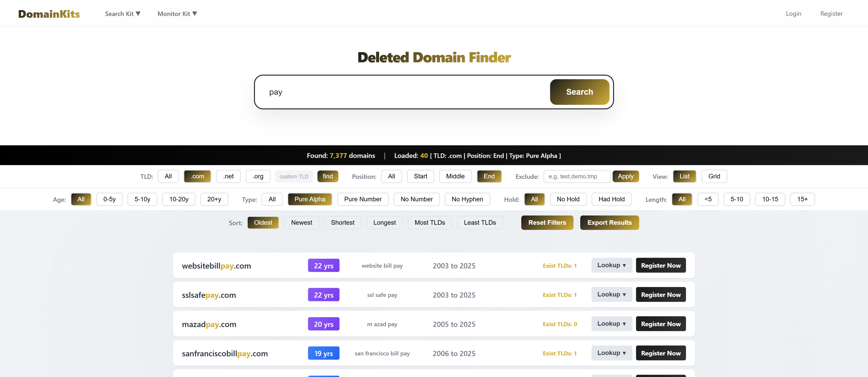The width and height of the screenshot is (868, 377).
Task: Register Now for sslsafepay.com
Action: [660, 294]
